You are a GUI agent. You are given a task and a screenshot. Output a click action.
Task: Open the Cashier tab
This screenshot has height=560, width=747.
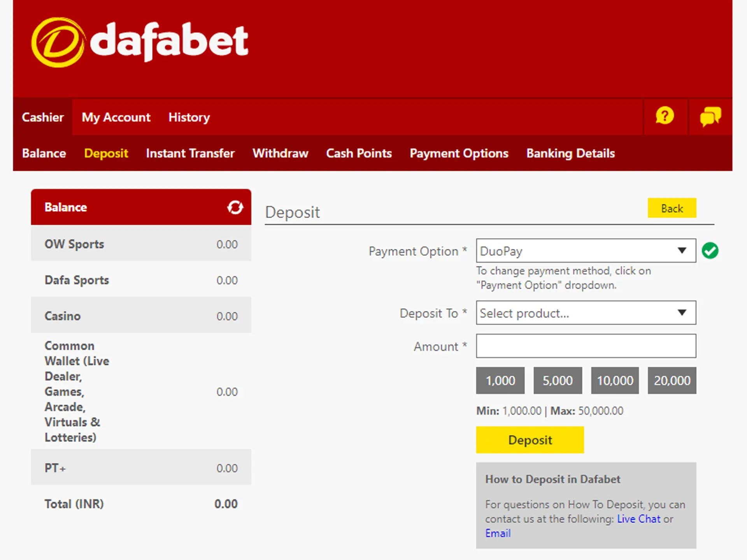coord(43,117)
